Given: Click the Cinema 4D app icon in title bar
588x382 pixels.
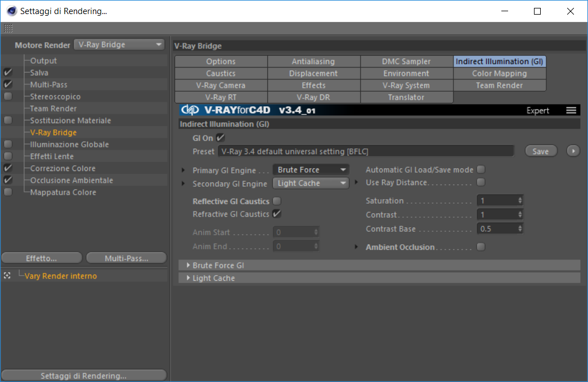Looking at the screenshot, I should (12, 11).
